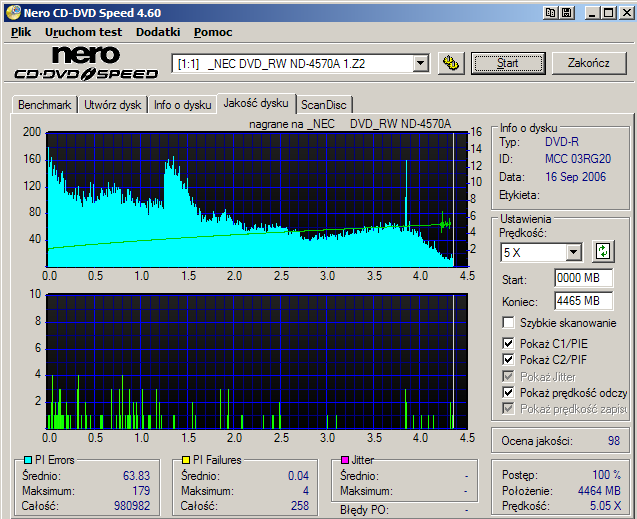
Task: Click the Prędkość value 5.05 X
Action: coord(605,506)
